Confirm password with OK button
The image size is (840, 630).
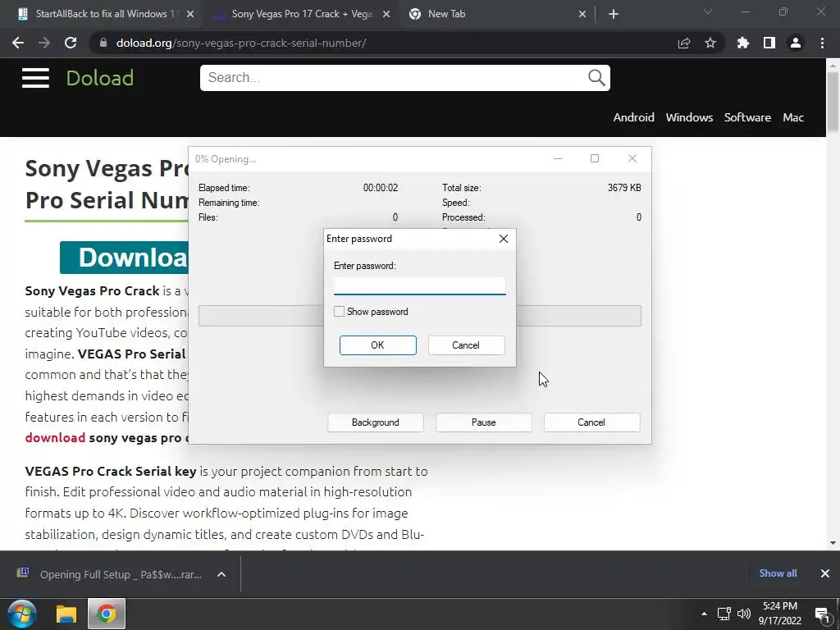click(377, 345)
